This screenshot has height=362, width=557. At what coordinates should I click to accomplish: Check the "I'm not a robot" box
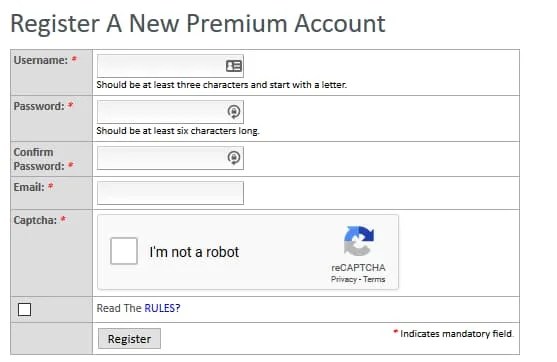124,251
